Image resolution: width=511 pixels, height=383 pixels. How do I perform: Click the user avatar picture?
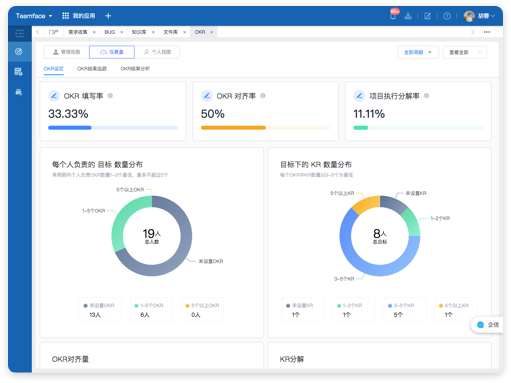[x=469, y=16]
